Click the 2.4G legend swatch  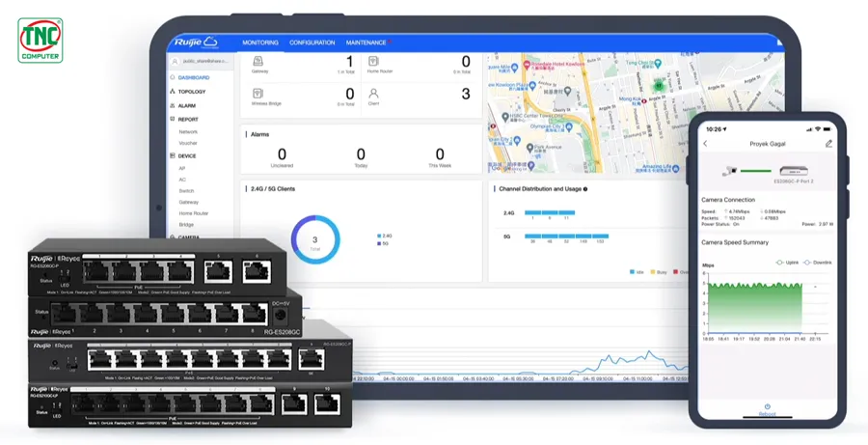point(379,236)
